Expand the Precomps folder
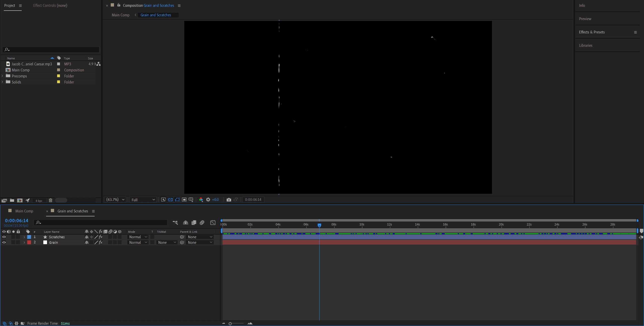This screenshot has height=326, width=644. pos(3,76)
